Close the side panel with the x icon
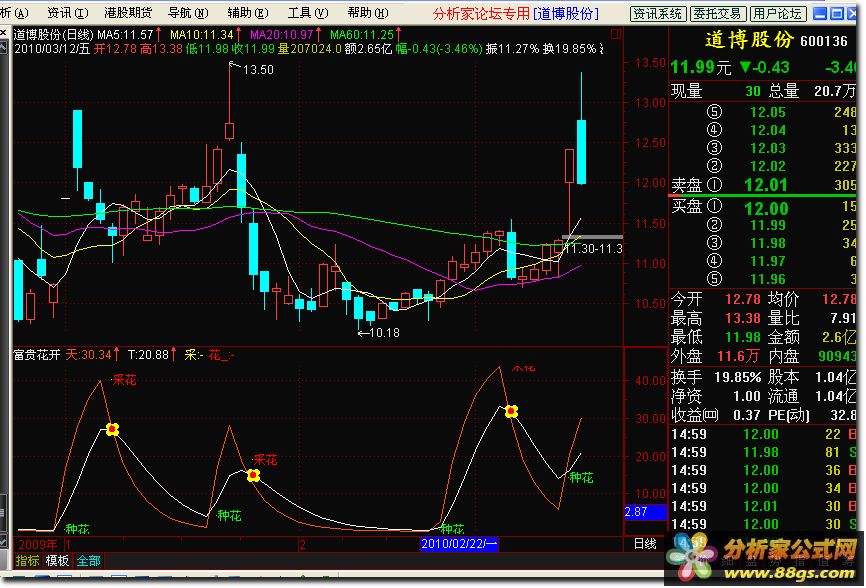 [x=3, y=34]
